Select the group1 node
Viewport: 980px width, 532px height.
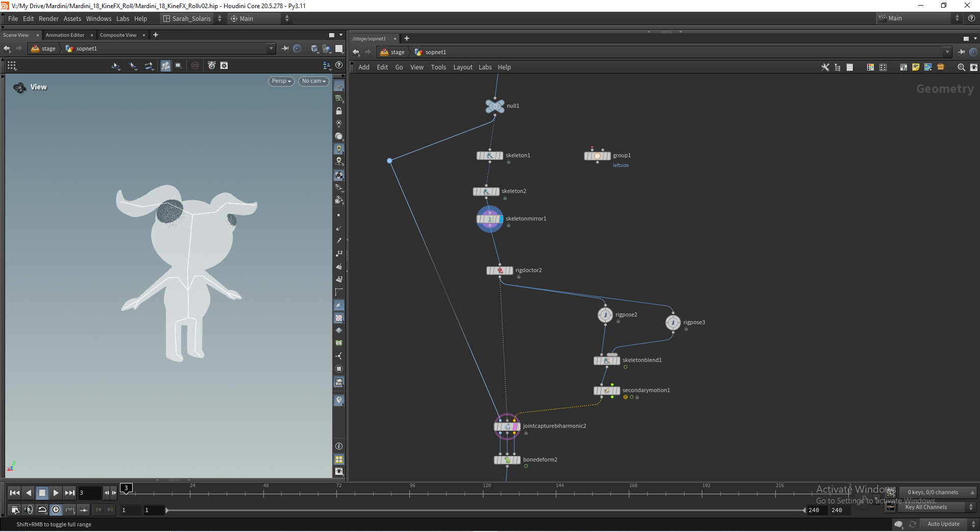(597, 156)
